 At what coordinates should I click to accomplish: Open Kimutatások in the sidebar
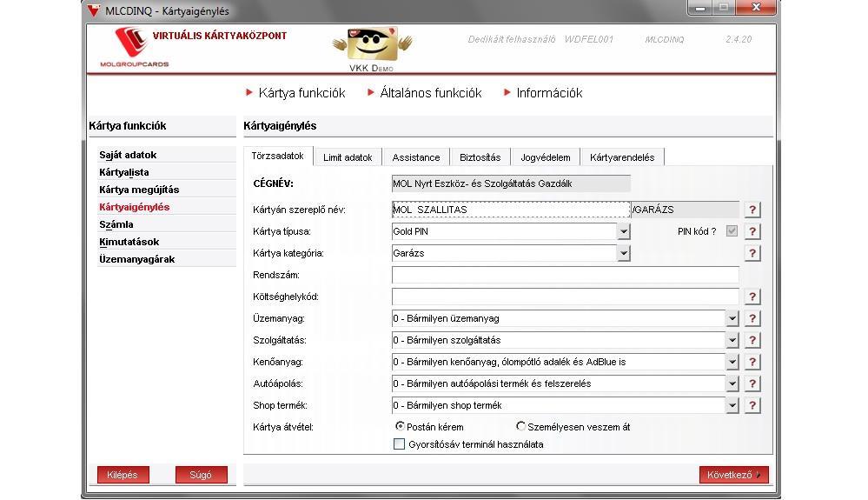point(167,242)
